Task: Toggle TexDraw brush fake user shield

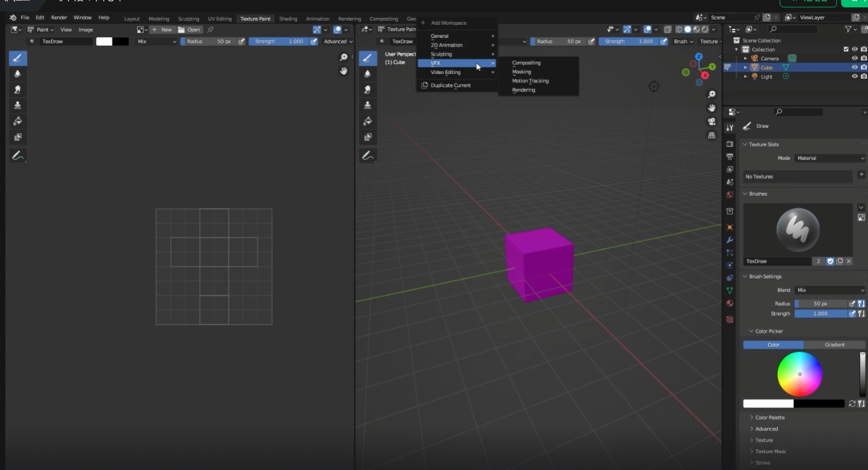Action: (831, 261)
